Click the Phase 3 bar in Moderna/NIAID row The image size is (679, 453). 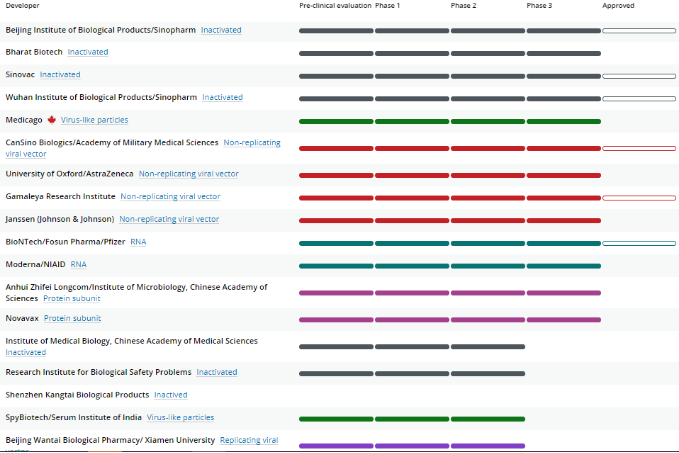(x=563, y=266)
